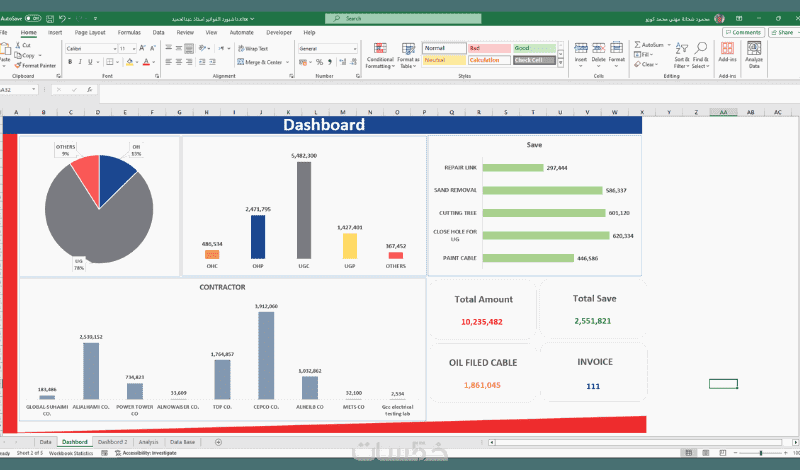
Task: Click the Orientation text-angle icon
Action: [203, 48]
